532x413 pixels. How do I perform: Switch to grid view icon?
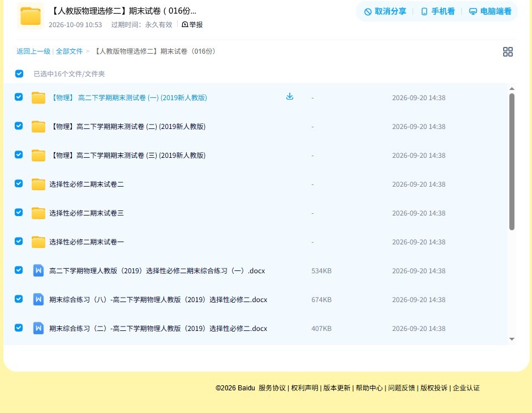tap(508, 51)
